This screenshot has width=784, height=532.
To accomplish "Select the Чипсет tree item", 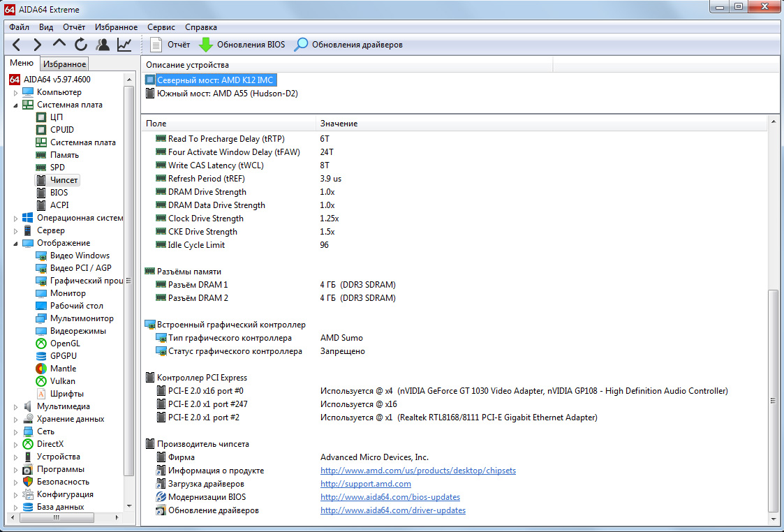I will pyautogui.click(x=57, y=180).
